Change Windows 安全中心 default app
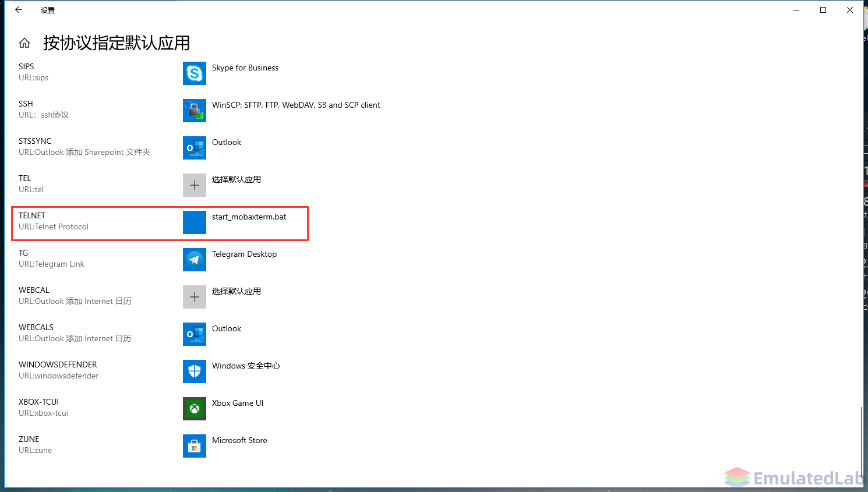This screenshot has width=868, height=492. [246, 366]
